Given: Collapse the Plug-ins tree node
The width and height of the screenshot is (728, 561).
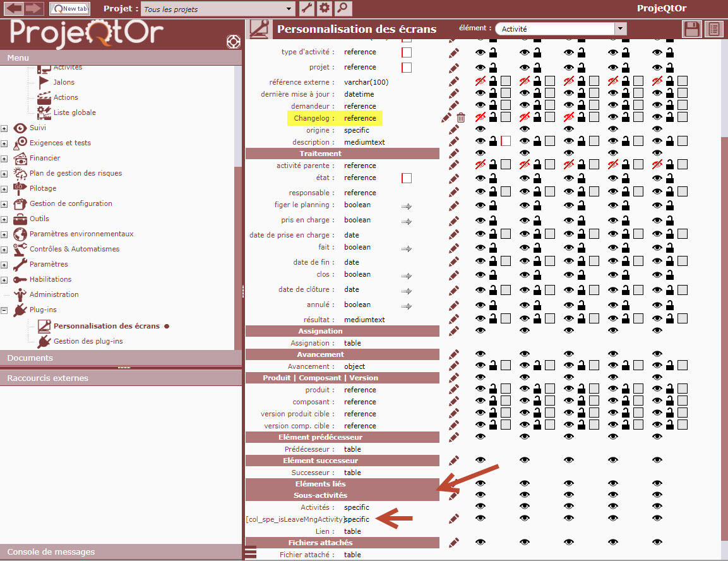Looking at the screenshot, I should coord(4,310).
